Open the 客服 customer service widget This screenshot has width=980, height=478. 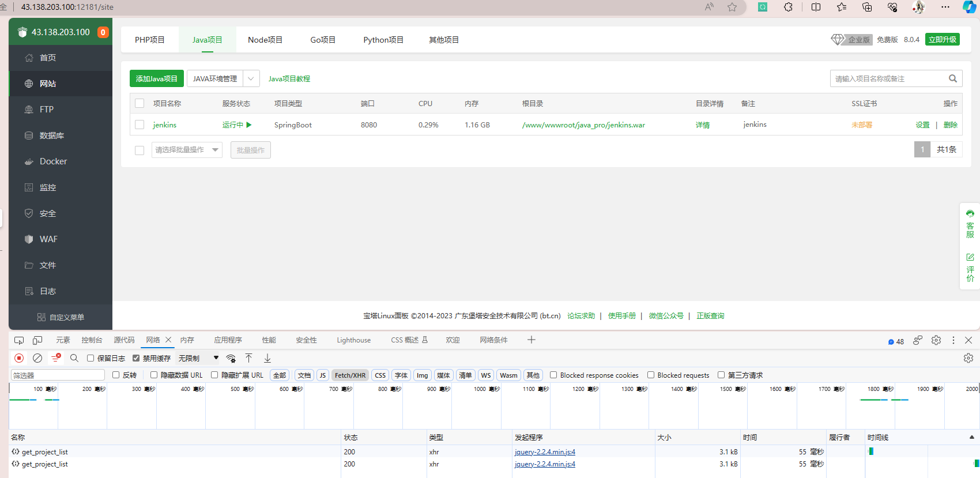(x=970, y=224)
